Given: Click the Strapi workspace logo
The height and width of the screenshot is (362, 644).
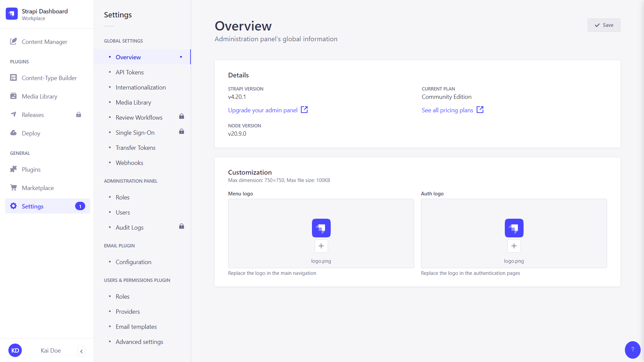Looking at the screenshot, I should [11, 14].
